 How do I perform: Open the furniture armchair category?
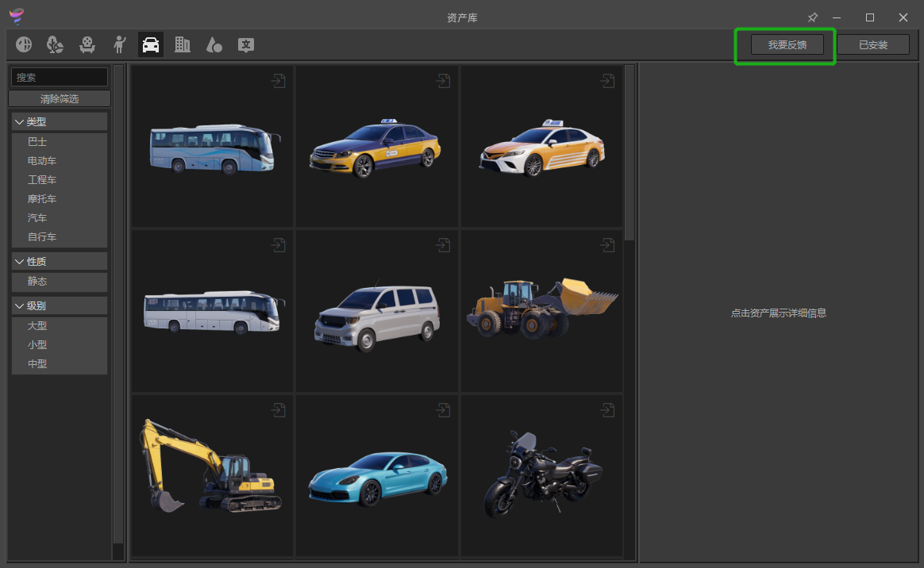87,44
